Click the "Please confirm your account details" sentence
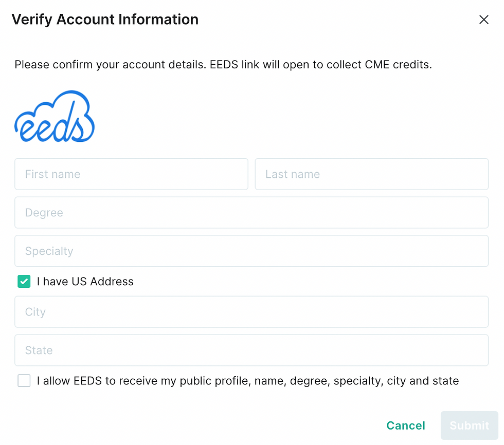The height and width of the screenshot is (445, 504). point(110,65)
